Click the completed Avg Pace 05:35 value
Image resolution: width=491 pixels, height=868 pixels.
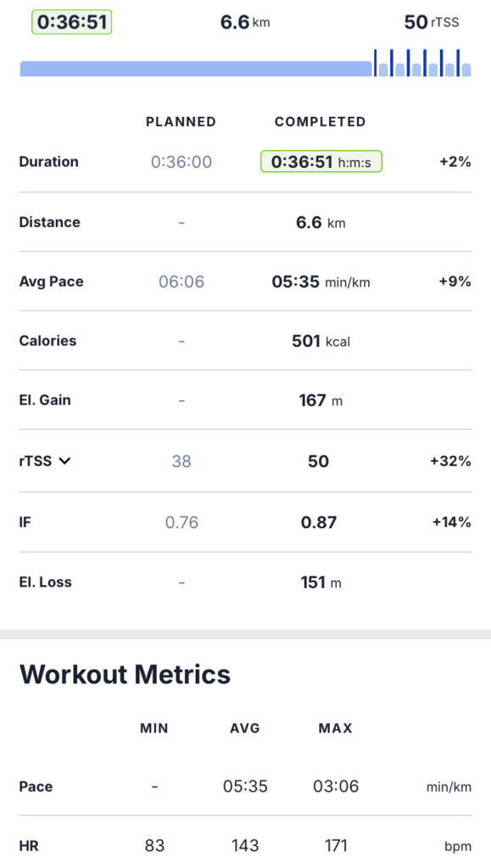321,281
